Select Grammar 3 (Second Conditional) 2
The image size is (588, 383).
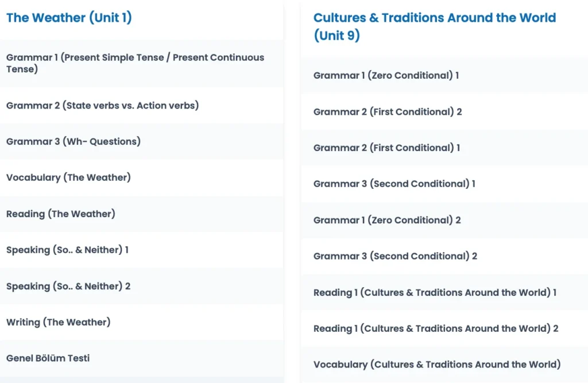(x=445, y=256)
